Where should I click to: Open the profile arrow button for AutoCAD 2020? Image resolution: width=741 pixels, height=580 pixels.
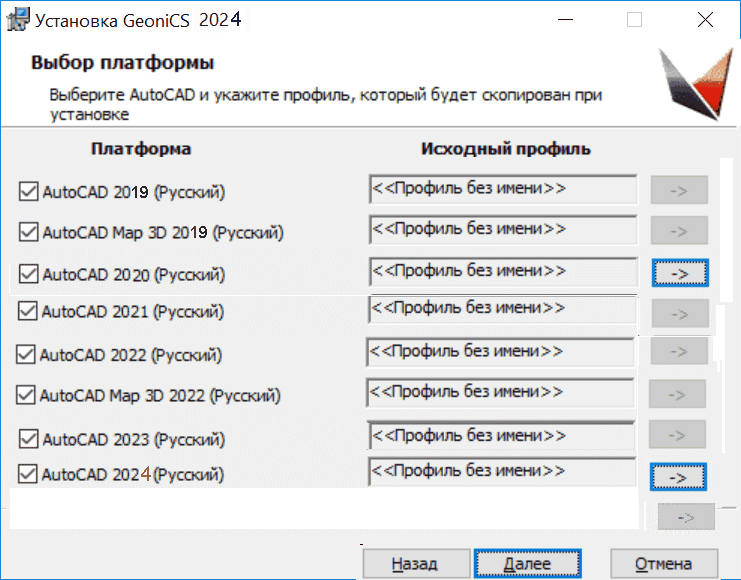click(x=680, y=272)
